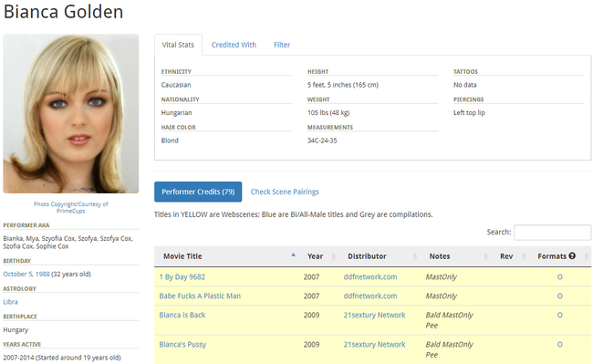
Task: Click the Formats help question-mark icon
Action: (572, 256)
